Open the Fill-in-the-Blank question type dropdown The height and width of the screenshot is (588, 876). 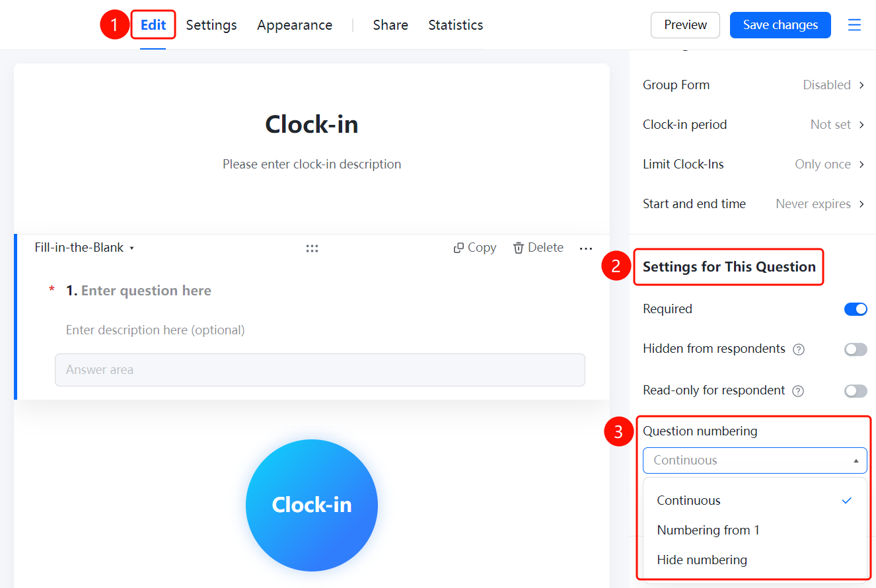[85, 248]
